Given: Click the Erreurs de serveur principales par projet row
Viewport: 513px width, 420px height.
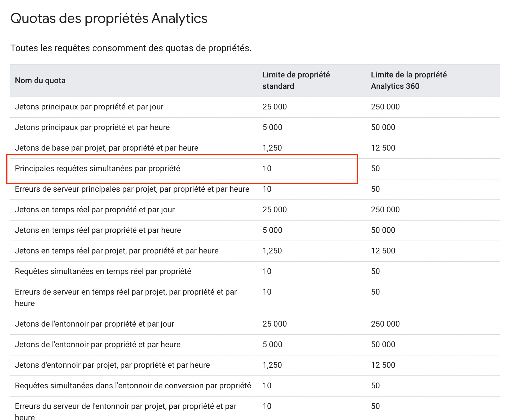Looking at the screenshot, I should coord(132,189).
